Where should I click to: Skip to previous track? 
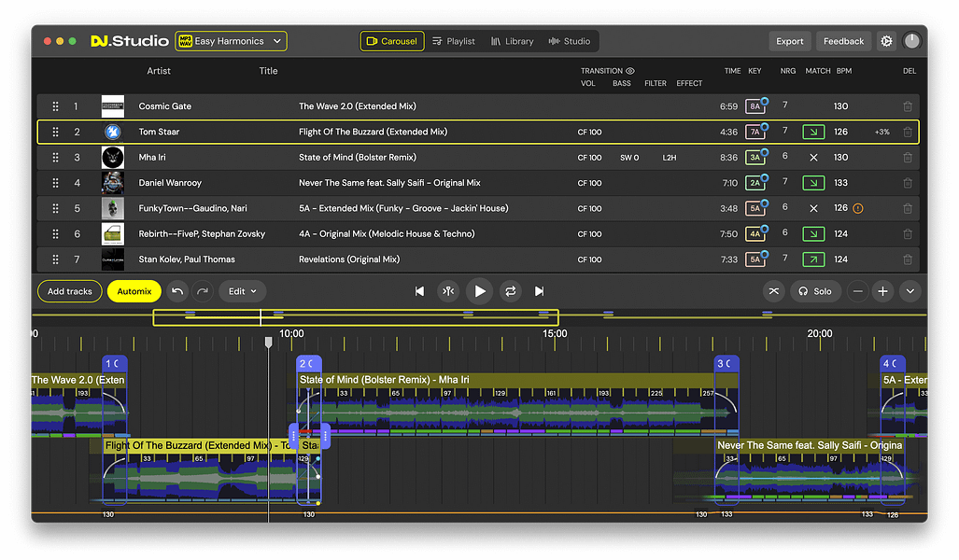click(x=420, y=291)
